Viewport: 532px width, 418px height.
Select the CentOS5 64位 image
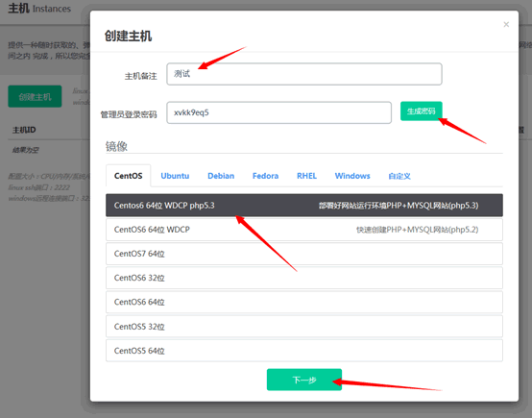click(304, 351)
